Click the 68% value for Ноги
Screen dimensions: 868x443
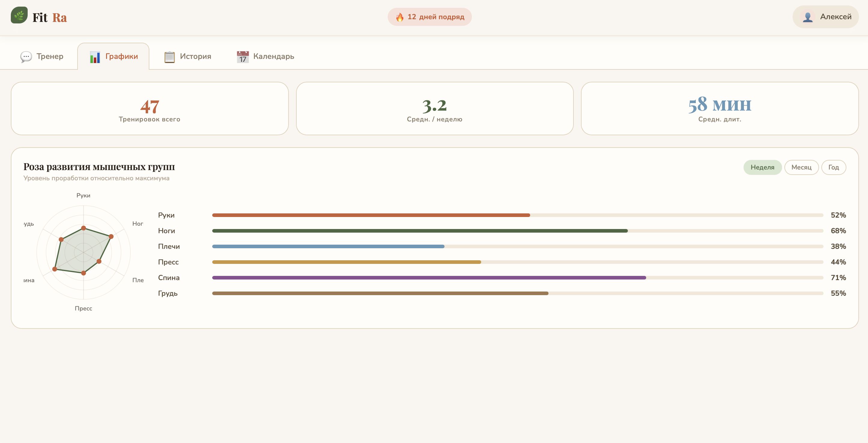point(838,231)
